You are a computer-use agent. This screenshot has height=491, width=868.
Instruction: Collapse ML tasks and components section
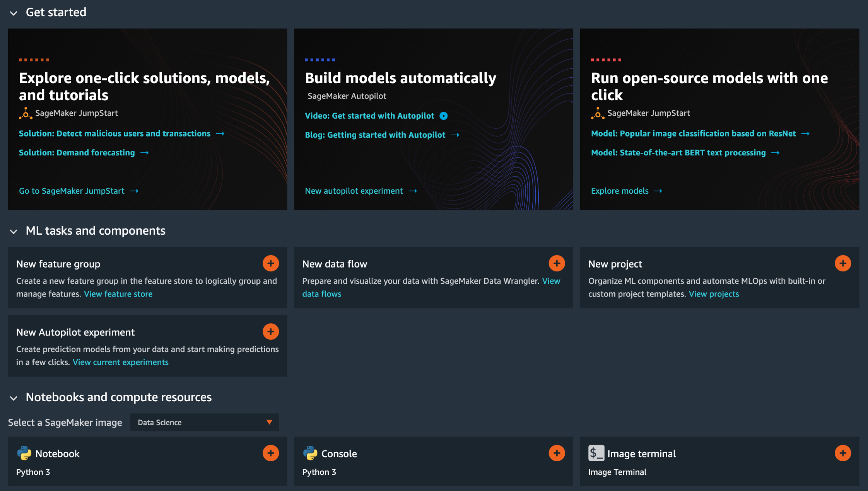pos(14,232)
